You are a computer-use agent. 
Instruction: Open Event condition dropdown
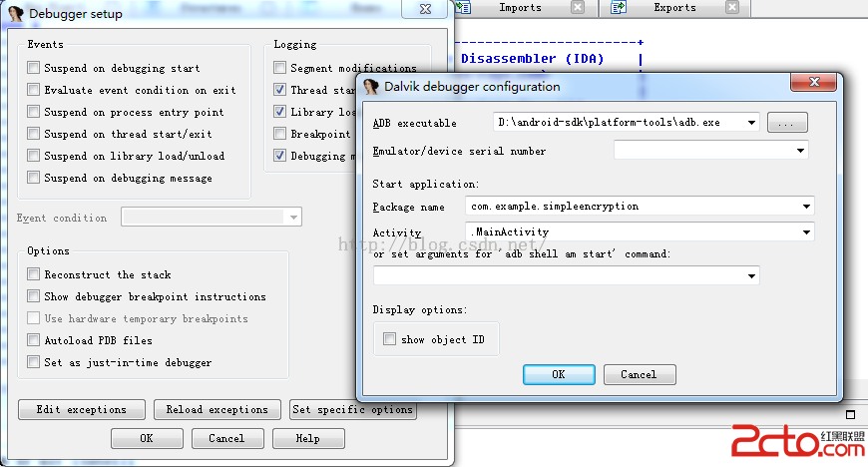293,218
